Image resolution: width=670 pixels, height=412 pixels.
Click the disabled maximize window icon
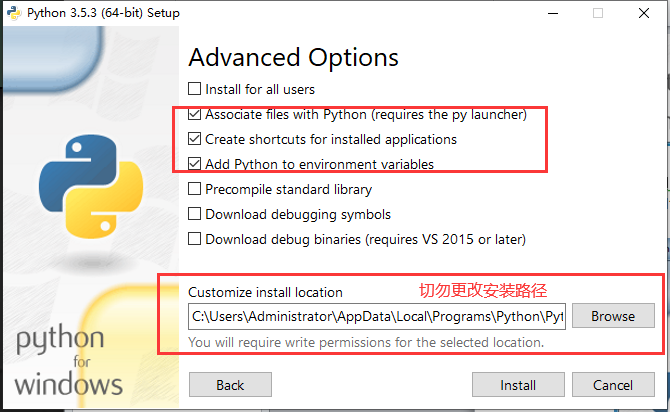coord(598,13)
